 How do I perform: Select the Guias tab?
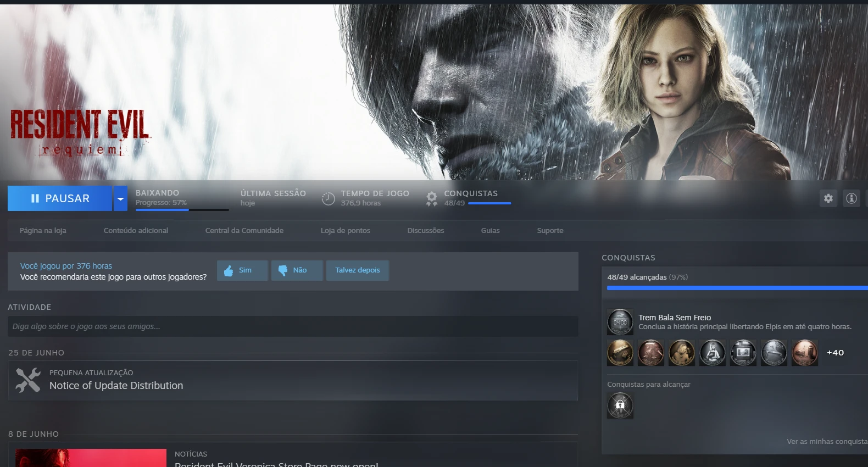(x=491, y=230)
